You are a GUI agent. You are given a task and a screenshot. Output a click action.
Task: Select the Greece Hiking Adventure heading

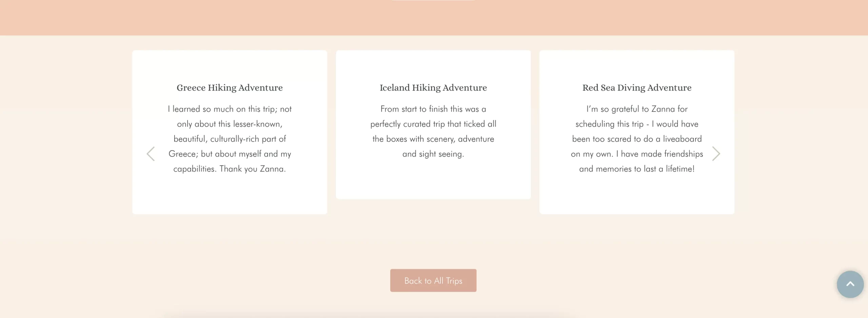point(230,88)
